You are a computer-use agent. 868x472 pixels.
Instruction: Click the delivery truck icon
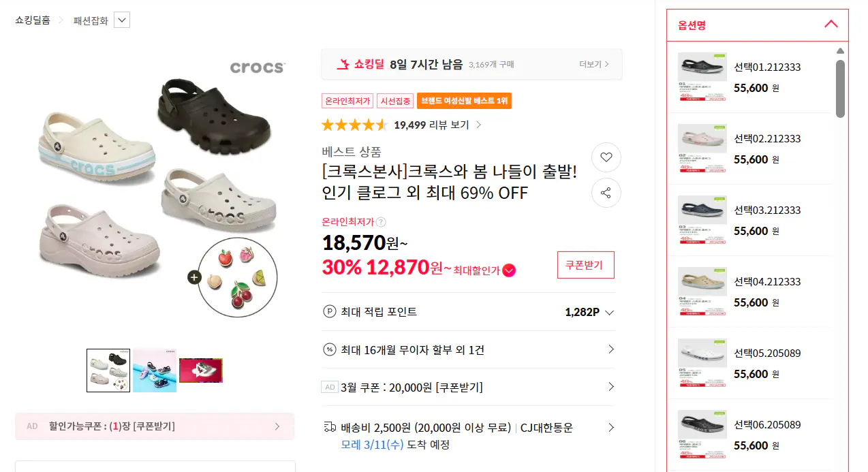point(330,428)
